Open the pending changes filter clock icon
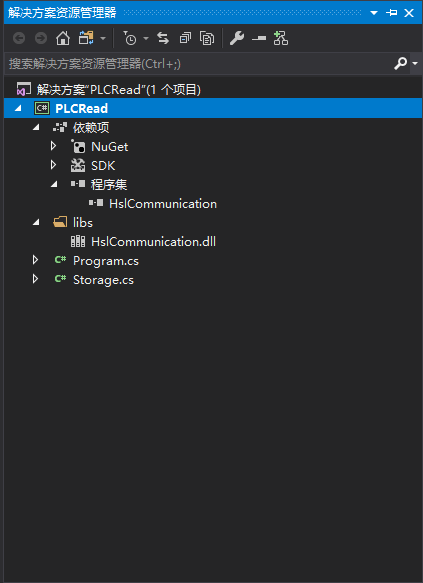Image resolution: width=423 pixels, height=583 pixels. pos(130,38)
